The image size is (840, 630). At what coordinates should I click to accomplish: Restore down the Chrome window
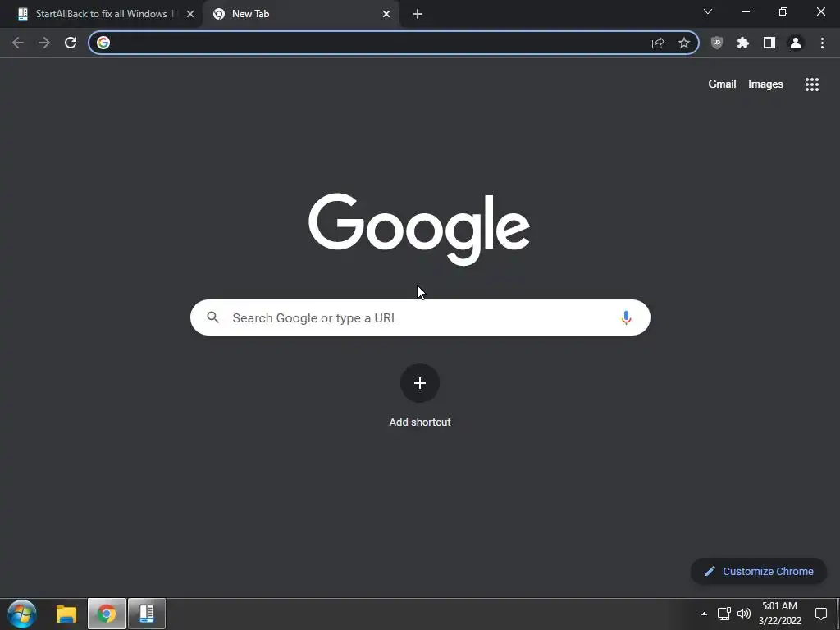point(783,11)
